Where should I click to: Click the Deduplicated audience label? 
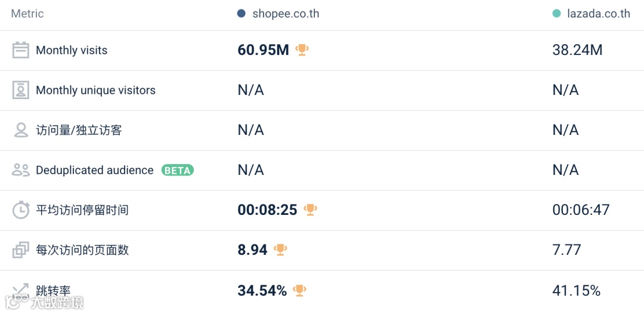(x=94, y=170)
